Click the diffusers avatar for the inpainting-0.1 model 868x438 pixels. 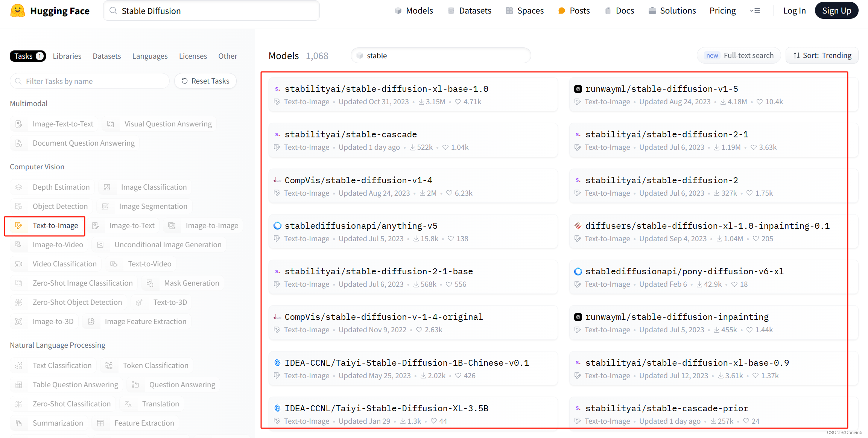pos(578,226)
